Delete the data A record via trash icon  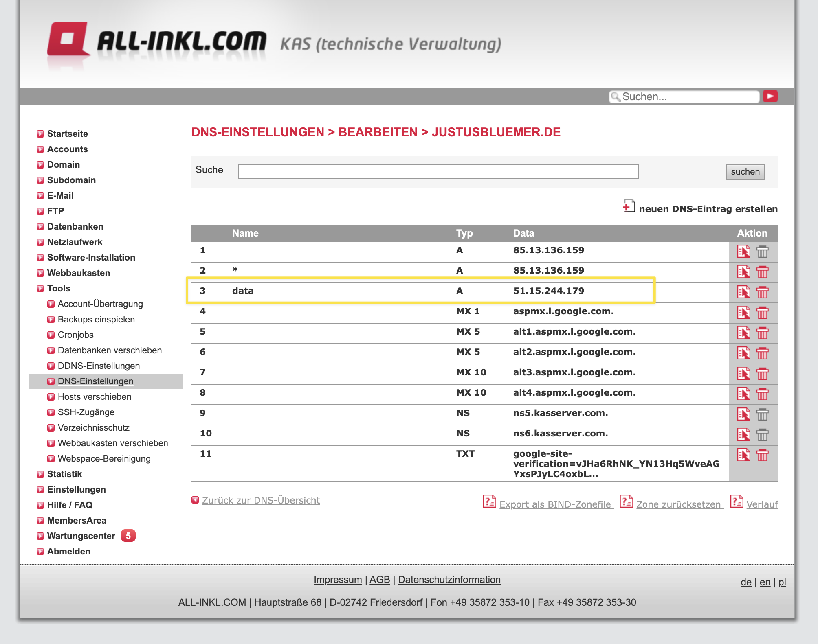pos(762,292)
